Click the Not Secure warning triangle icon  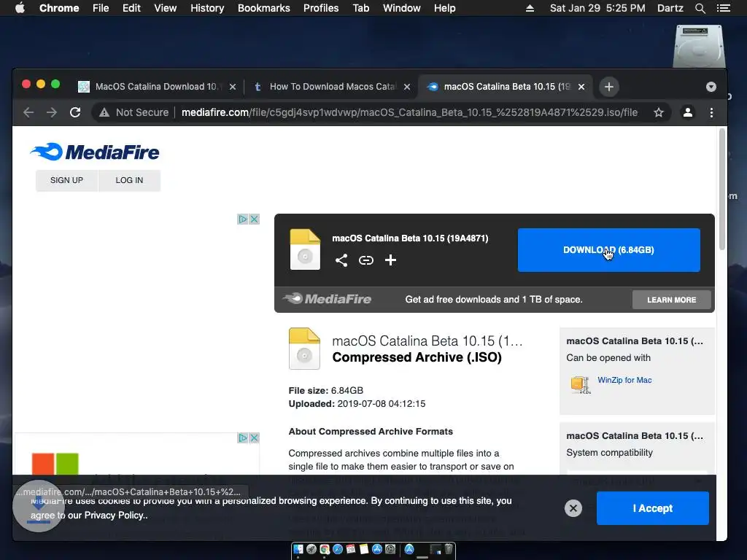(104, 112)
